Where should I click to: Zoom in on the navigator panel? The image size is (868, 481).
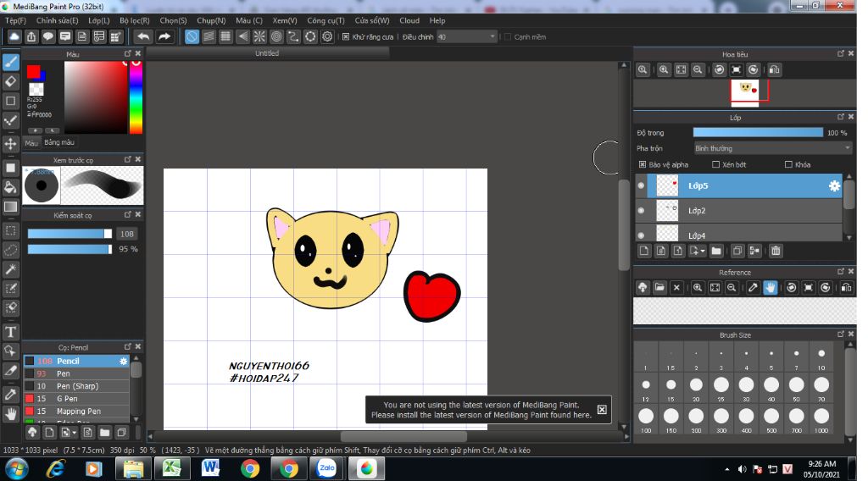pos(664,69)
